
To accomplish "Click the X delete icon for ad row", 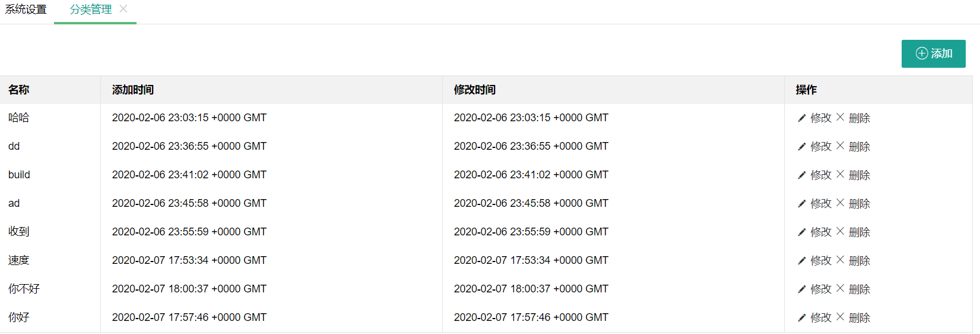I will click(x=841, y=203).
